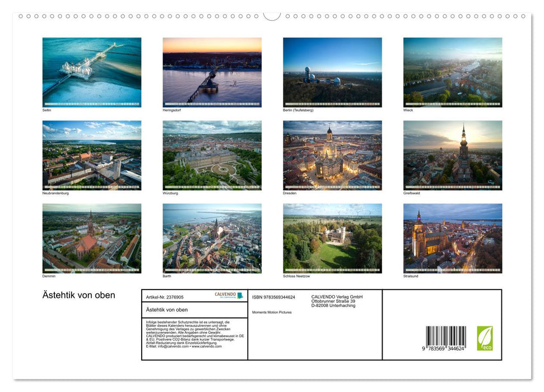Click the 'Stralsund' caption

(411, 276)
